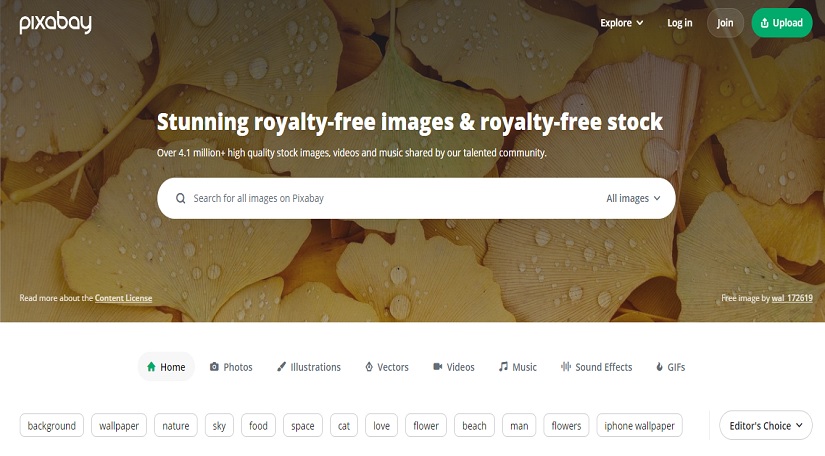This screenshot has height=456, width=825.
Task: Select the beach tag chip
Action: click(474, 425)
